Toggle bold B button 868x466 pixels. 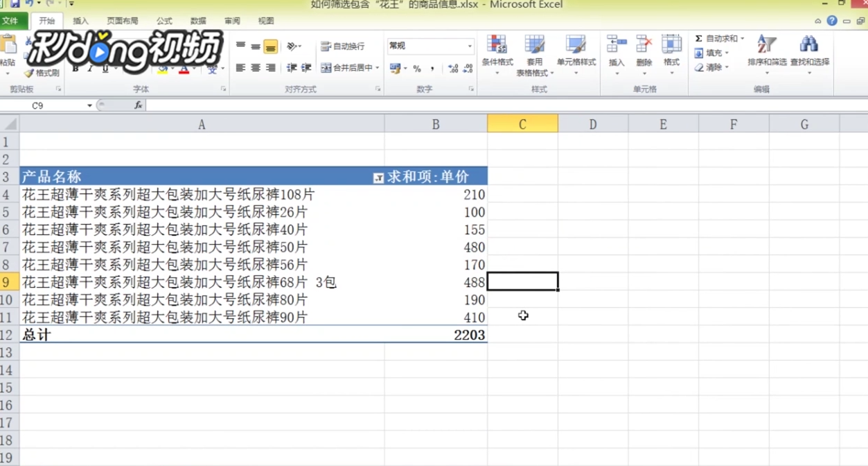[76, 69]
